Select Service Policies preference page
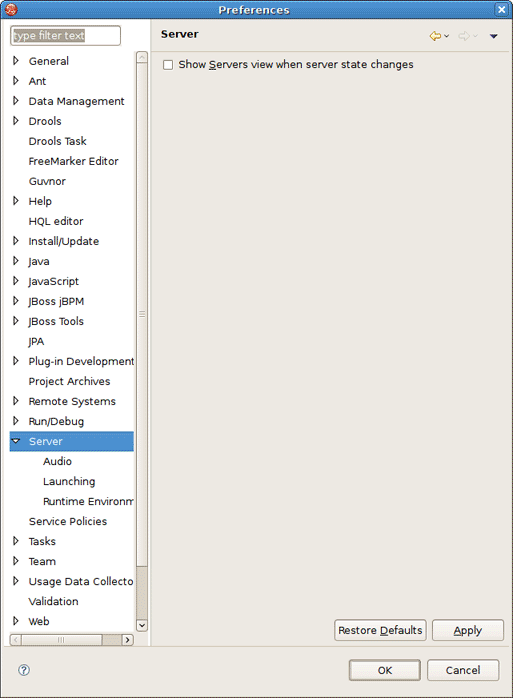The image size is (513, 698). click(x=68, y=521)
